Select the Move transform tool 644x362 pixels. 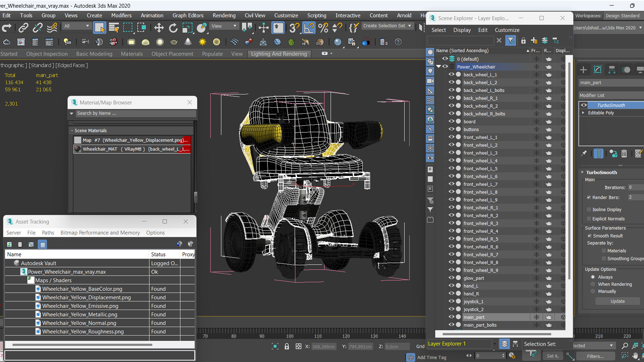click(x=159, y=28)
